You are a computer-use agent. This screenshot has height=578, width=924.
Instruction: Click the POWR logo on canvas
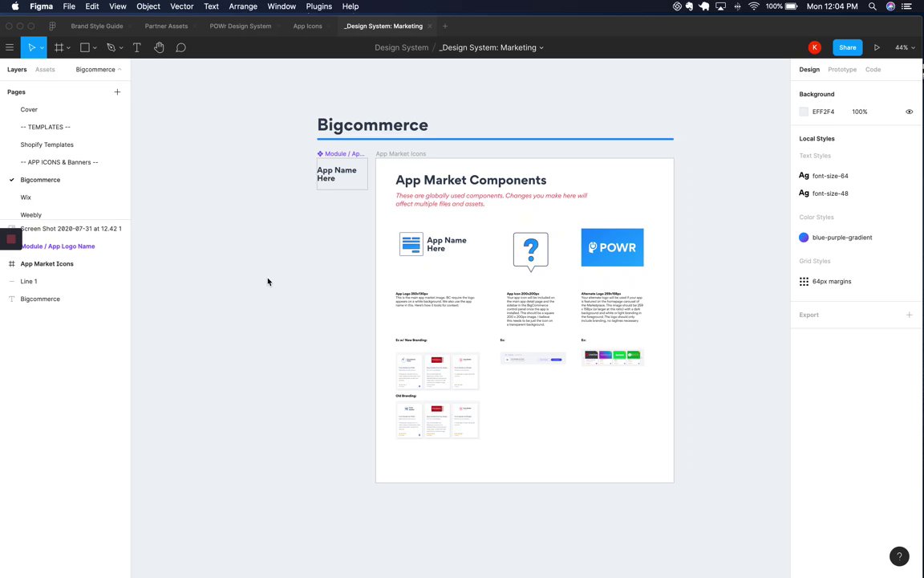[x=612, y=247]
